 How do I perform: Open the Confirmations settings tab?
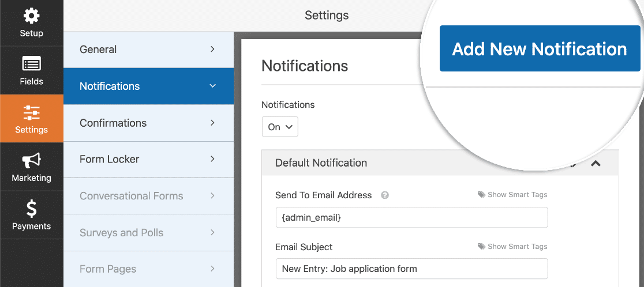click(x=149, y=123)
